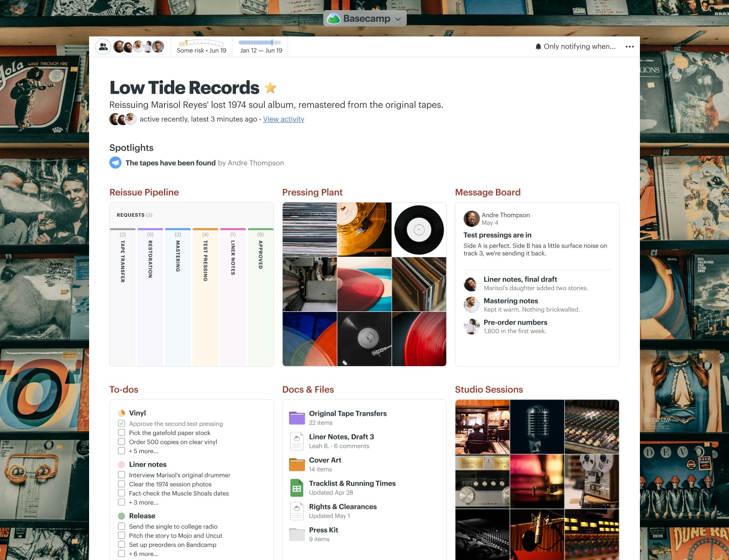Click the megaphone spotlight icon
The image size is (729, 560).
click(115, 163)
